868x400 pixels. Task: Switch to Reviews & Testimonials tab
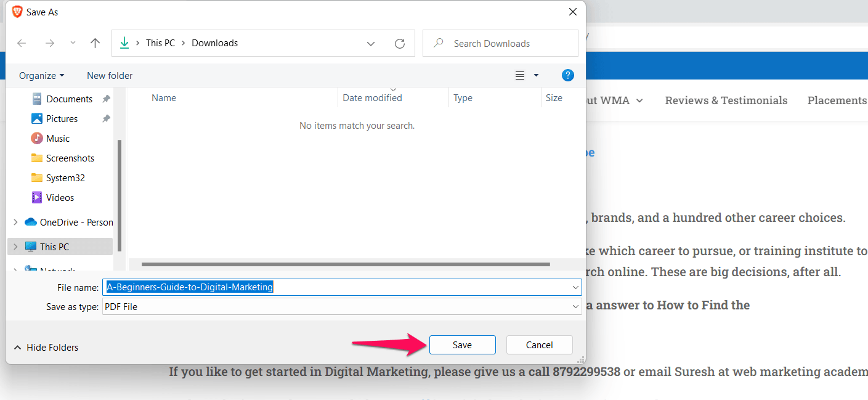[726, 100]
